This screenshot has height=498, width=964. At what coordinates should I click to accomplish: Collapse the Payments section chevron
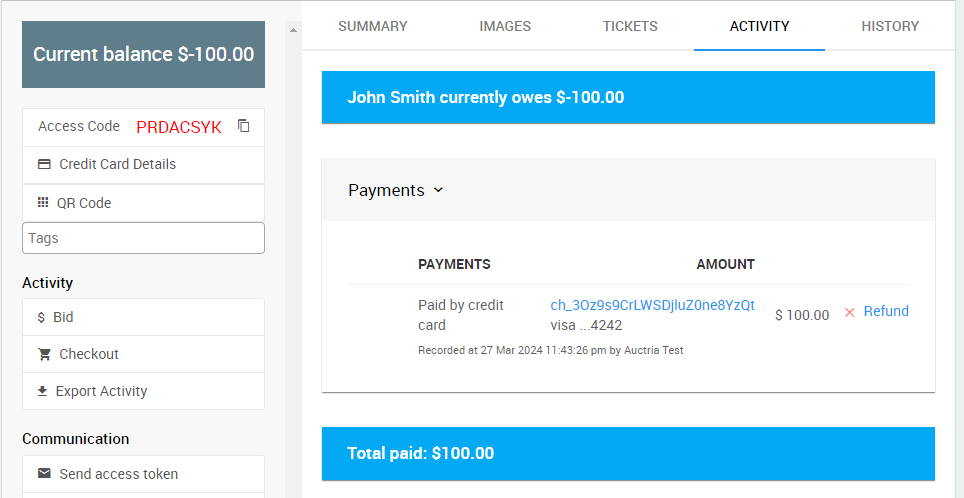point(438,190)
